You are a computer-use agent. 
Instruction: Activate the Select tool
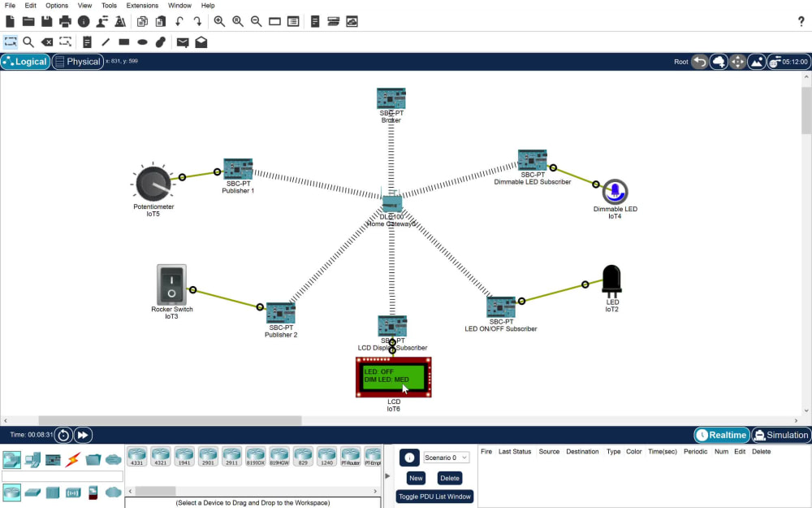pos(11,42)
